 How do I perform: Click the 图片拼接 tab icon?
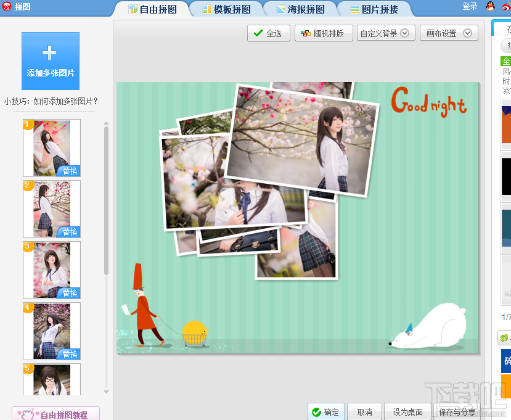click(355, 9)
